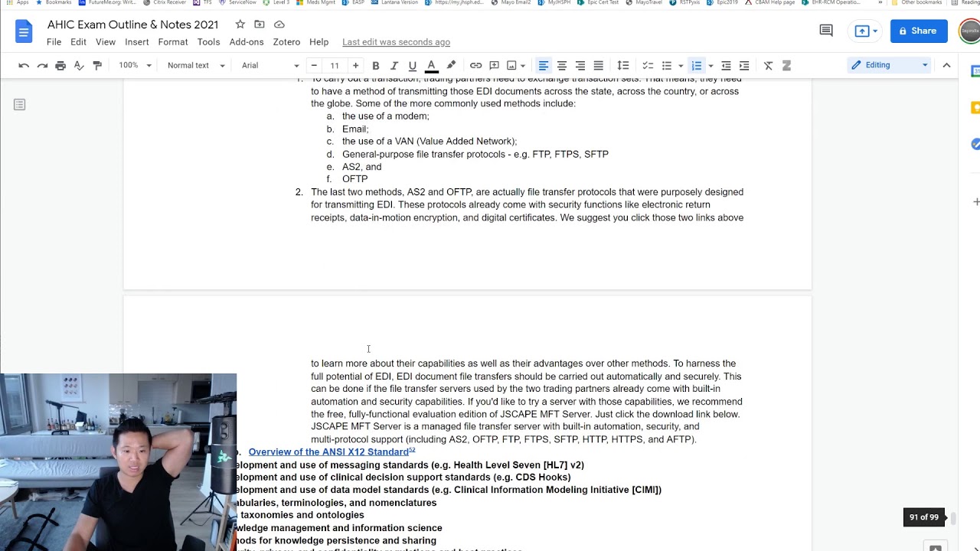
Task: Run spelling and grammar check
Action: tap(79, 66)
